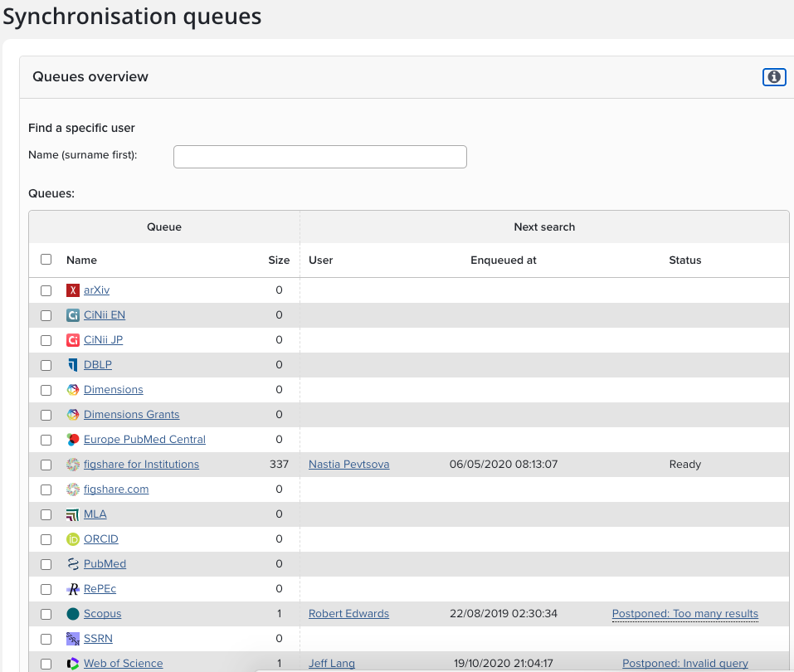Click the info icon in Queues overview
Viewport: 794px width, 672px height.
(x=773, y=77)
